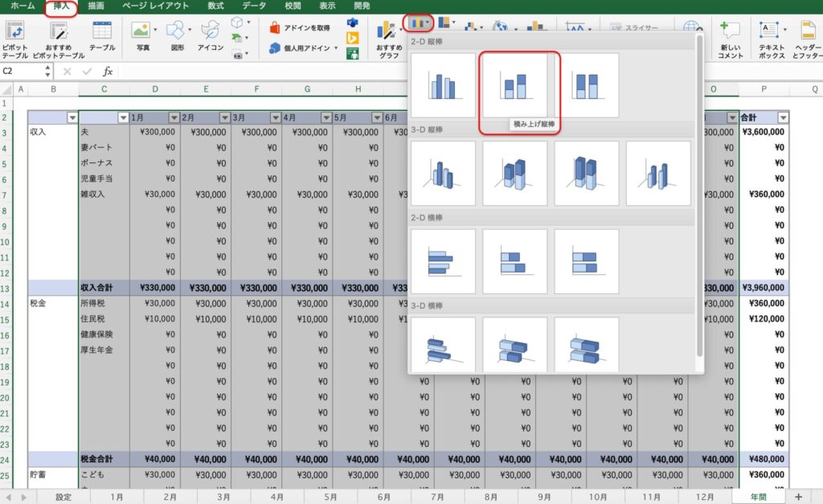Open the 写真 pictures dropdown
This screenshot has height=504, width=823.
143,32
